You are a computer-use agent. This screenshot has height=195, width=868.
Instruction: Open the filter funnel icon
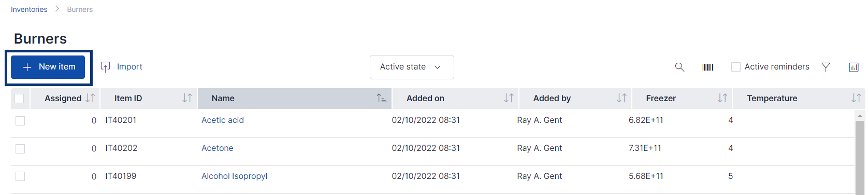pyautogui.click(x=826, y=67)
